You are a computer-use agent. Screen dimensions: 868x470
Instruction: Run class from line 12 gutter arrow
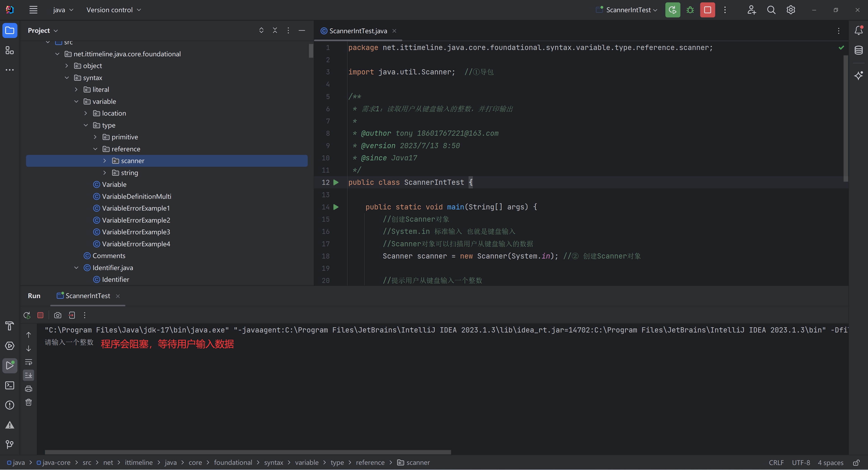coord(336,182)
